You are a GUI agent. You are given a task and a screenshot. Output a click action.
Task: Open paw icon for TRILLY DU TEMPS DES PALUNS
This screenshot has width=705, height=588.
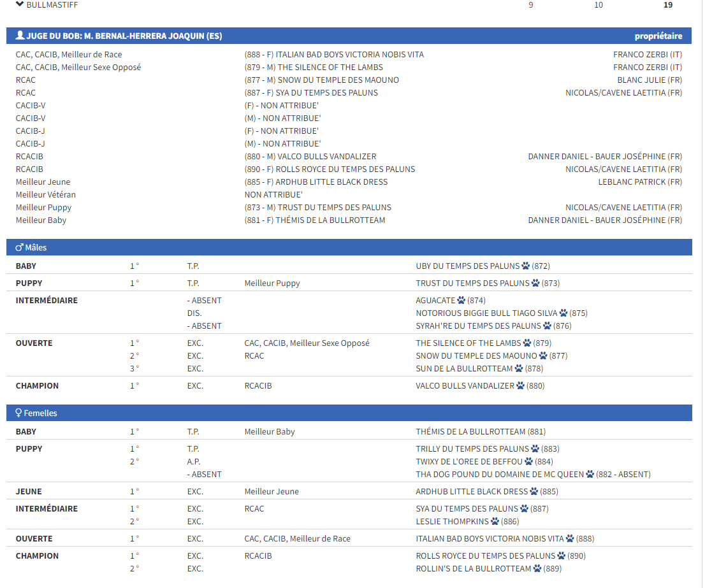pos(535,448)
